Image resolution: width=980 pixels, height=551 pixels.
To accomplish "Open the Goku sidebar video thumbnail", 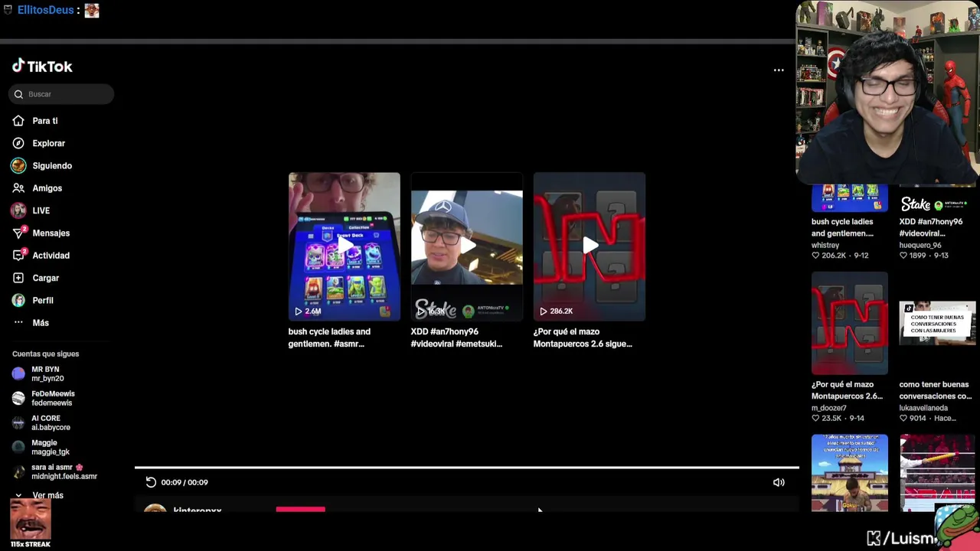I will pyautogui.click(x=850, y=472).
